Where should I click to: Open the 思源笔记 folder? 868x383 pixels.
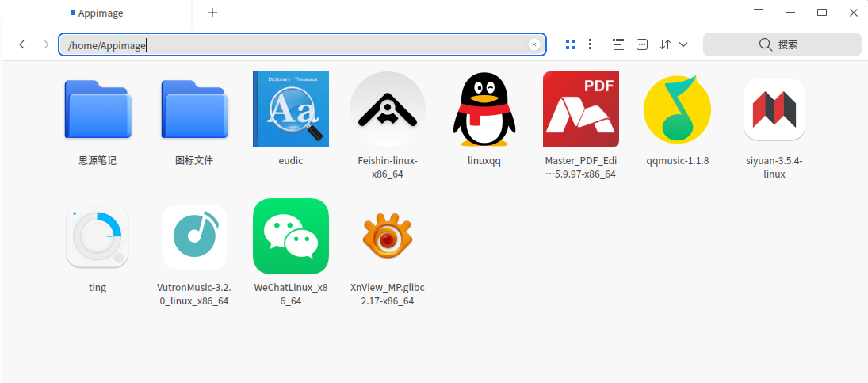(x=98, y=109)
